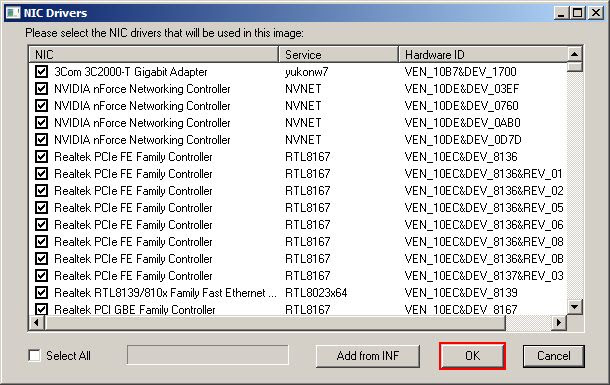
Task: Select the 3Com 3C2000-T Gigabit Adapter row
Action: pyautogui.click(x=131, y=72)
